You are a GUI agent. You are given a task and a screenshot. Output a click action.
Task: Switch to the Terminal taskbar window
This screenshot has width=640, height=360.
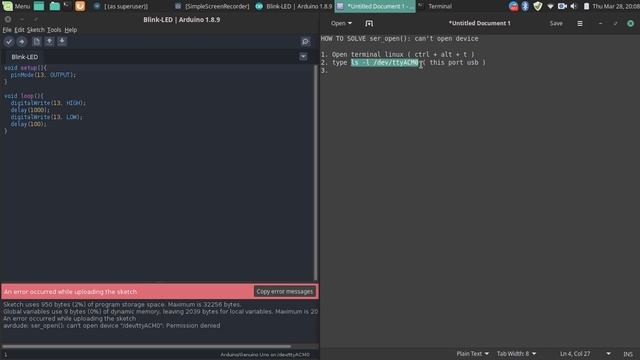[435, 6]
